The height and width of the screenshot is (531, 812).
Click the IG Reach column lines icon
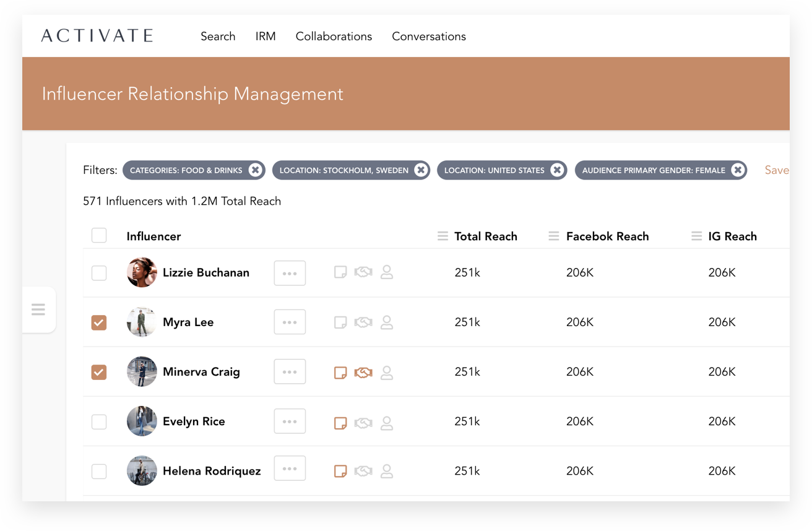click(697, 236)
